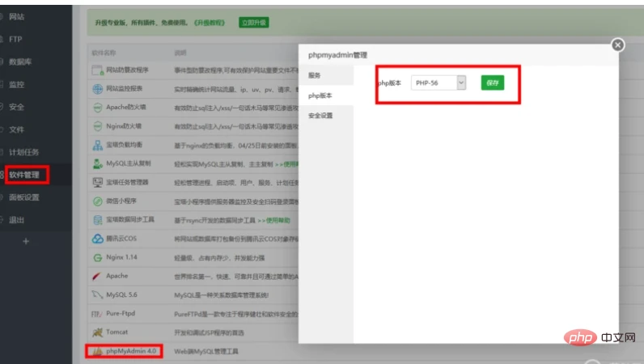The height and width of the screenshot is (364, 644).
Task: Open 面板设置 in the sidebar
Action: click(24, 197)
